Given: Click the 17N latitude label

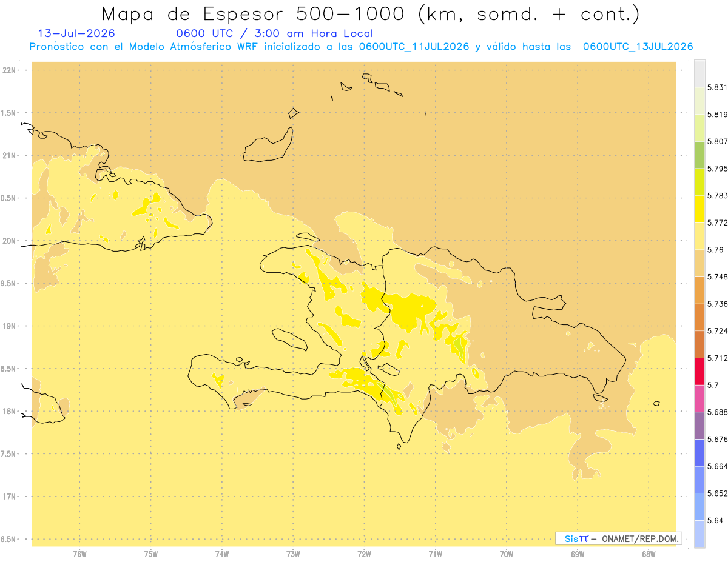Looking at the screenshot, I should [x=10, y=497].
